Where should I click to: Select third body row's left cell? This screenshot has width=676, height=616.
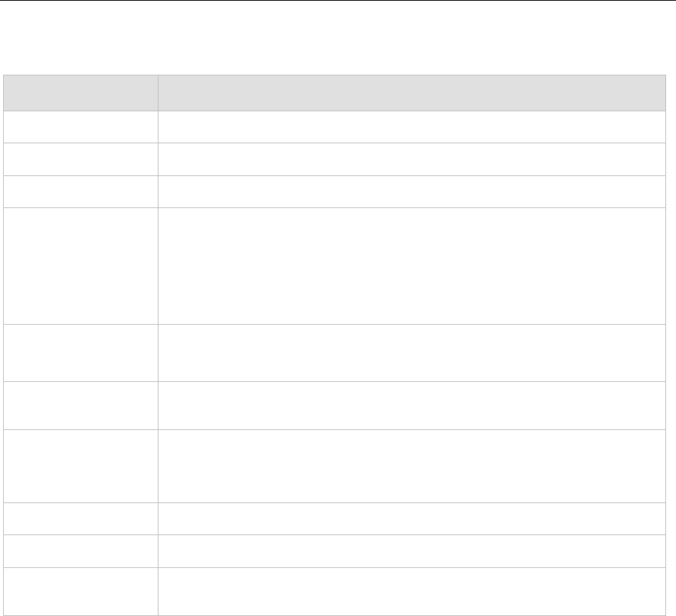point(80,191)
